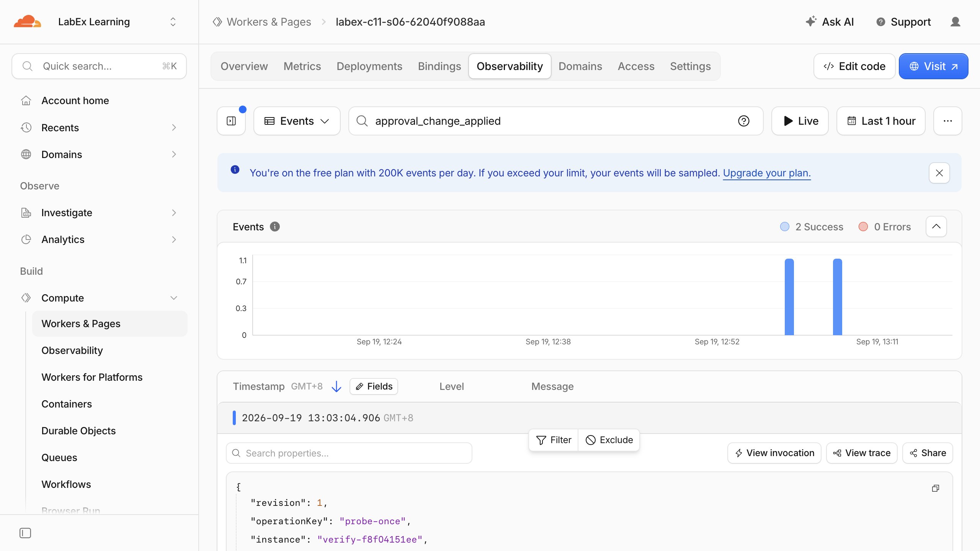Select the Observability tab
The width and height of the screenshot is (980, 551).
click(510, 66)
